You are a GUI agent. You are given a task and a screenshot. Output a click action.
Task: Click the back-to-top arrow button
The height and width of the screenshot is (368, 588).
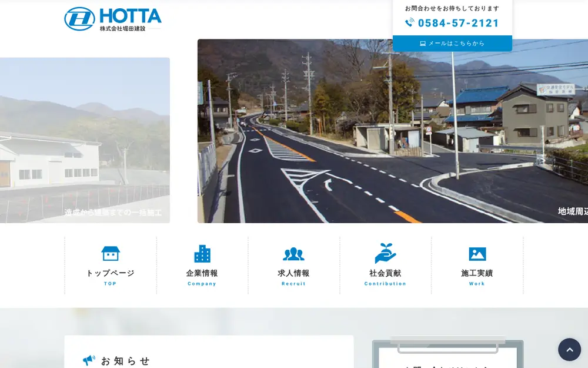569,349
